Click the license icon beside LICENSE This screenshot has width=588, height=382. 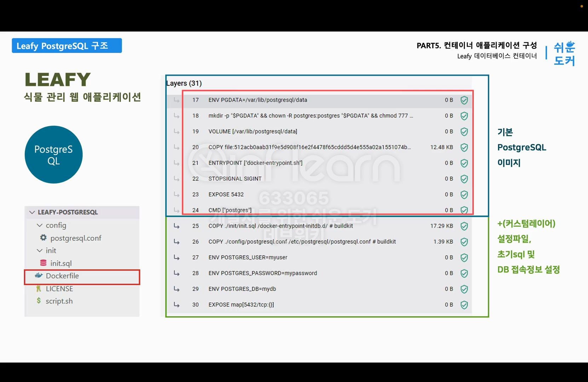coord(39,289)
